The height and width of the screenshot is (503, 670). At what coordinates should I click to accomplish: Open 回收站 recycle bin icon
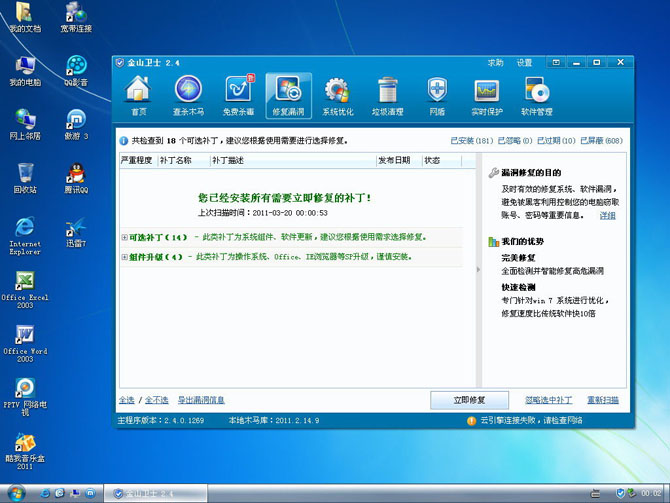point(25,179)
